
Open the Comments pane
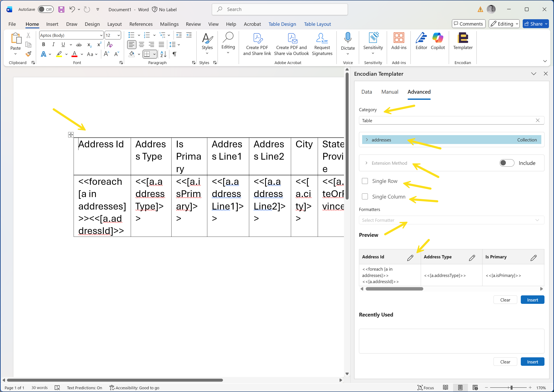pyautogui.click(x=468, y=24)
